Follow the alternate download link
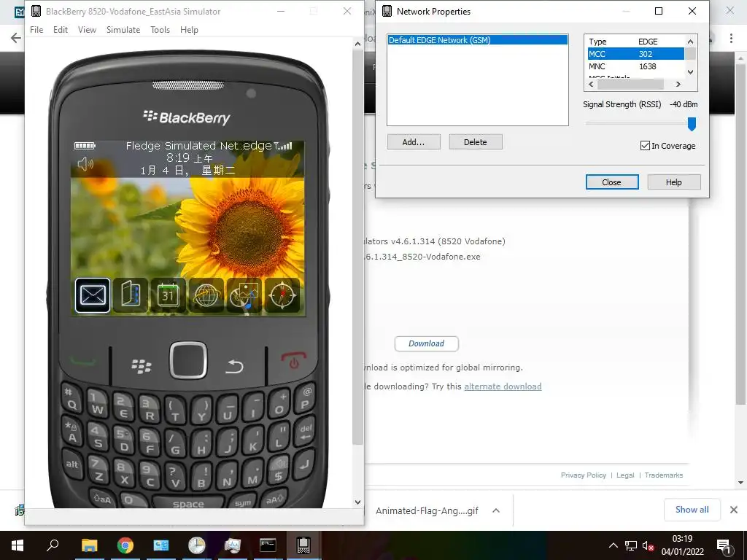747x560 pixels. [503, 386]
